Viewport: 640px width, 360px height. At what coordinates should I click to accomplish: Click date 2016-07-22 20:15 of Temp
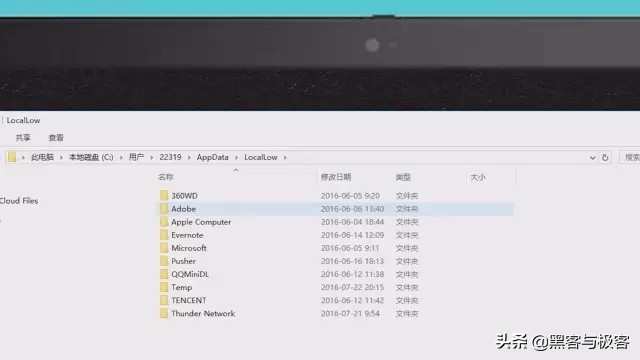[352, 287]
